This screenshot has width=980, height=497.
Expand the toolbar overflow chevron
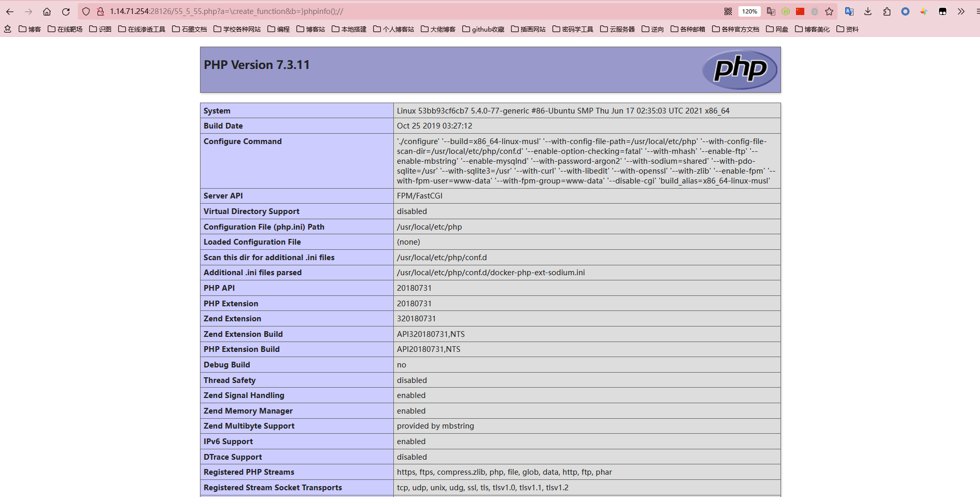point(960,11)
